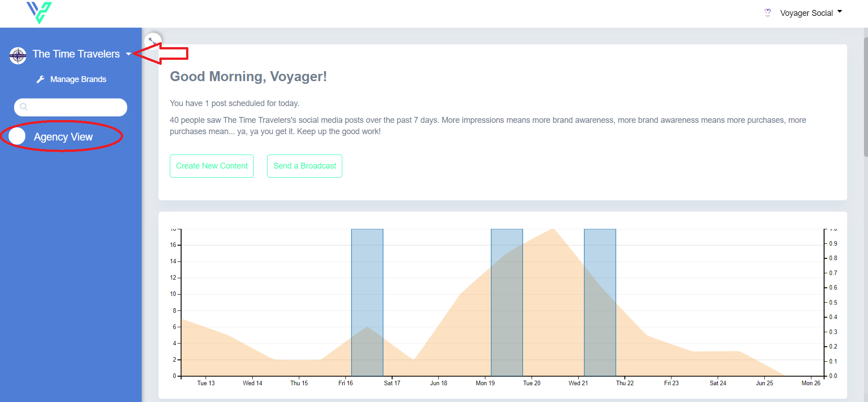The image size is (868, 402).
Task: Click the Voyager Social profile icon
Action: point(767,13)
